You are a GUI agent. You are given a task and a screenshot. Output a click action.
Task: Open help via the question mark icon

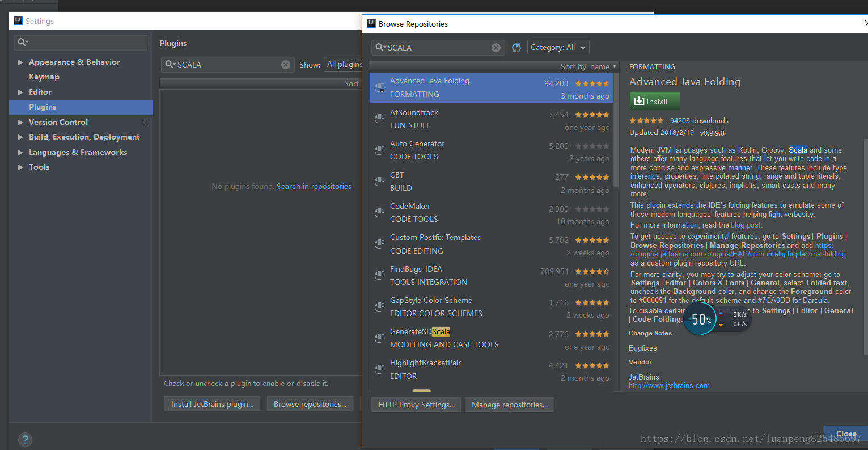point(25,440)
